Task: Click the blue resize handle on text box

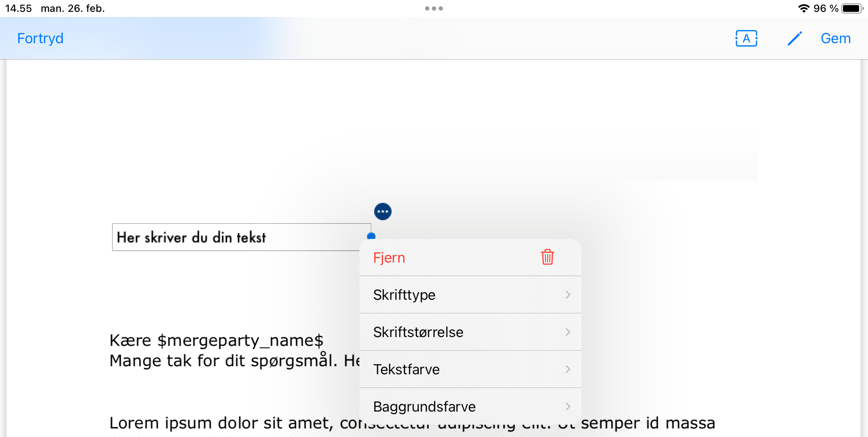Action: [x=371, y=235]
